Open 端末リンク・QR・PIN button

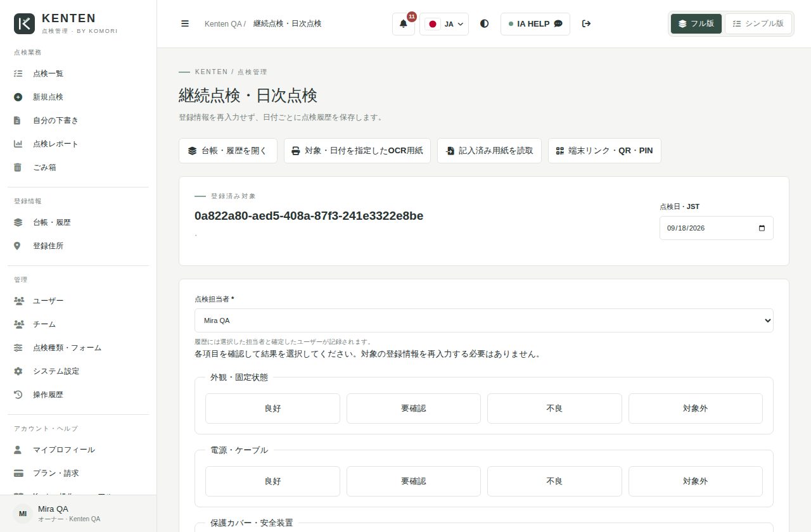(604, 151)
